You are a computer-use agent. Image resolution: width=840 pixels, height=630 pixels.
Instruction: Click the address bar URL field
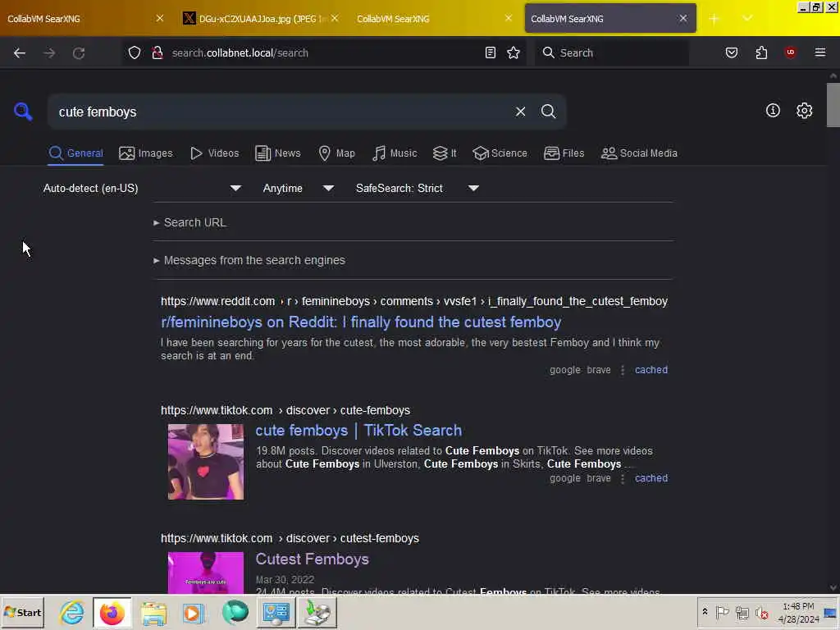[324, 52]
